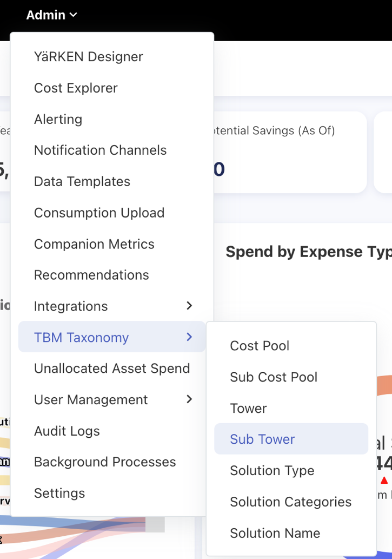392x559 pixels.
Task: Open Unallocated Asset Spend
Action: (112, 369)
